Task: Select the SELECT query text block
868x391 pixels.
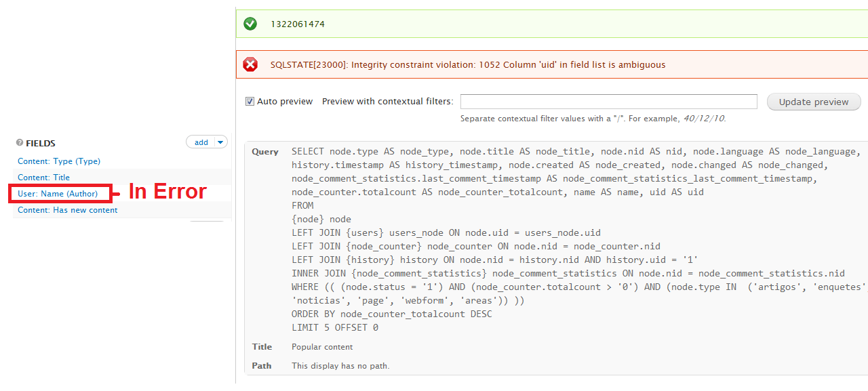Action: (542, 237)
